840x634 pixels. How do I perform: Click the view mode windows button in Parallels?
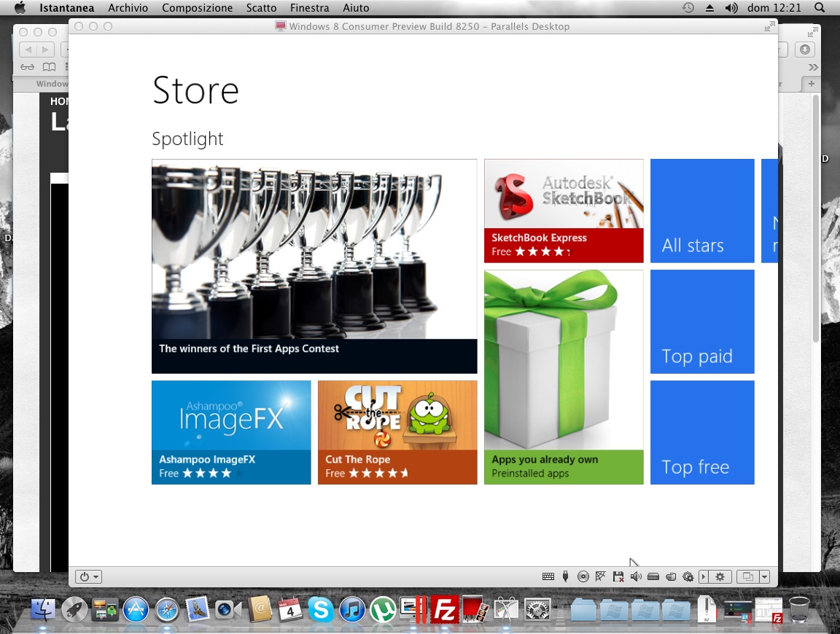[748, 576]
